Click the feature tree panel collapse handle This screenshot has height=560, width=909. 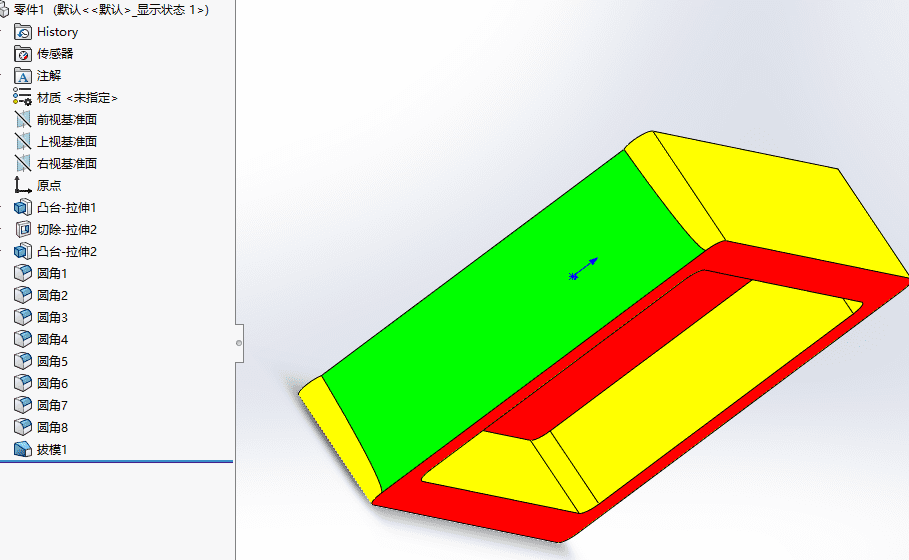click(x=239, y=343)
